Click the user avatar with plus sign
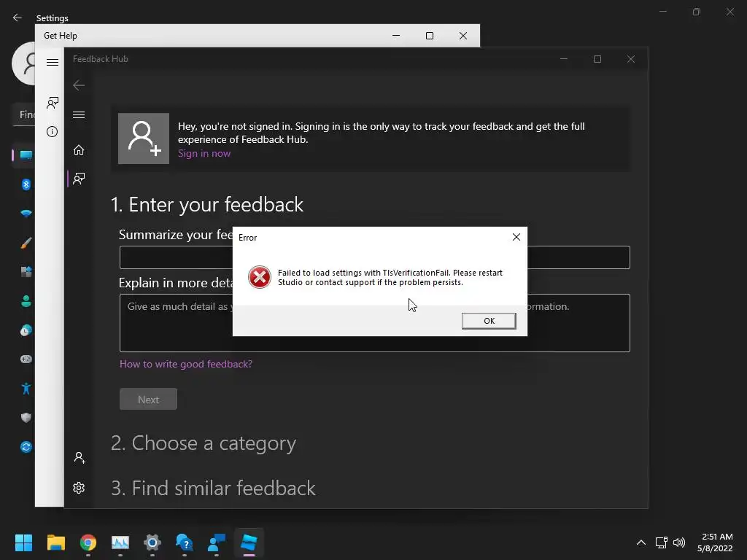 click(144, 139)
